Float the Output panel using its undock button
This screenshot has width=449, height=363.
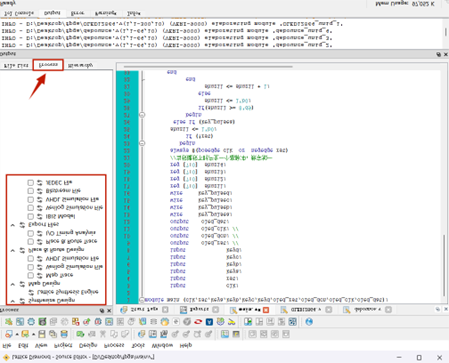pos(438,54)
